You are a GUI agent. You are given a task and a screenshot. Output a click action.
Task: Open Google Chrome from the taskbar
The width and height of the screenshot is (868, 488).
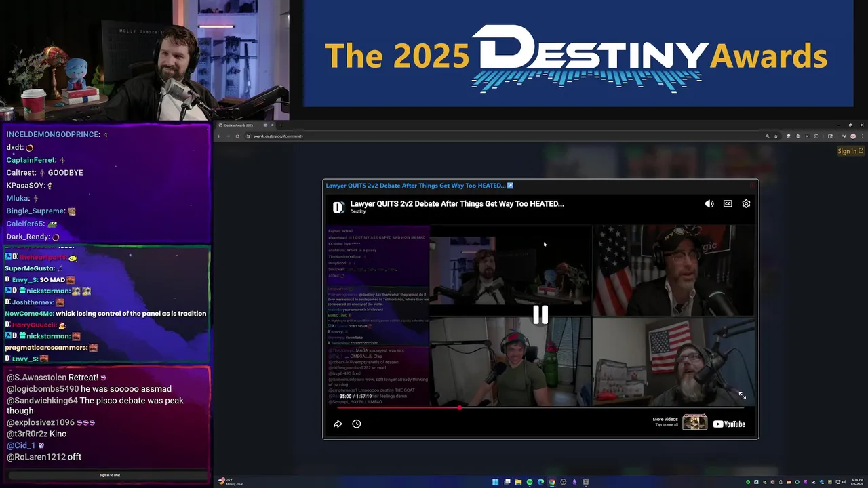[x=552, y=482]
